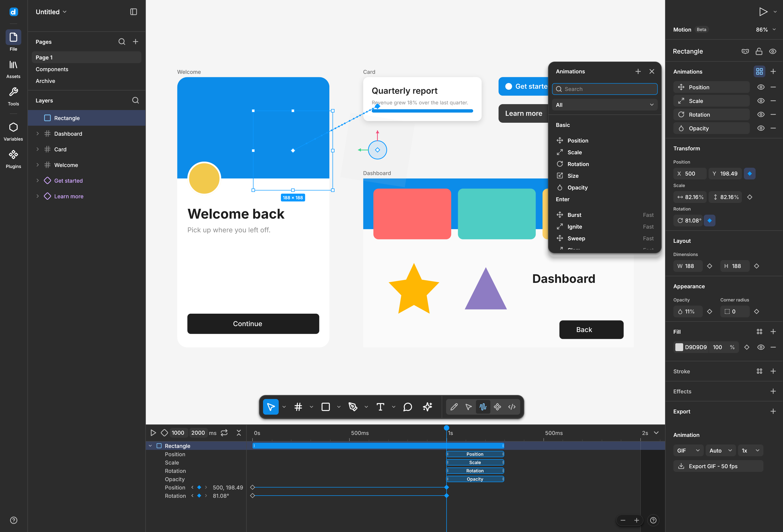
Task: Collapse the Rectangle row in timeline
Action: 150,446
